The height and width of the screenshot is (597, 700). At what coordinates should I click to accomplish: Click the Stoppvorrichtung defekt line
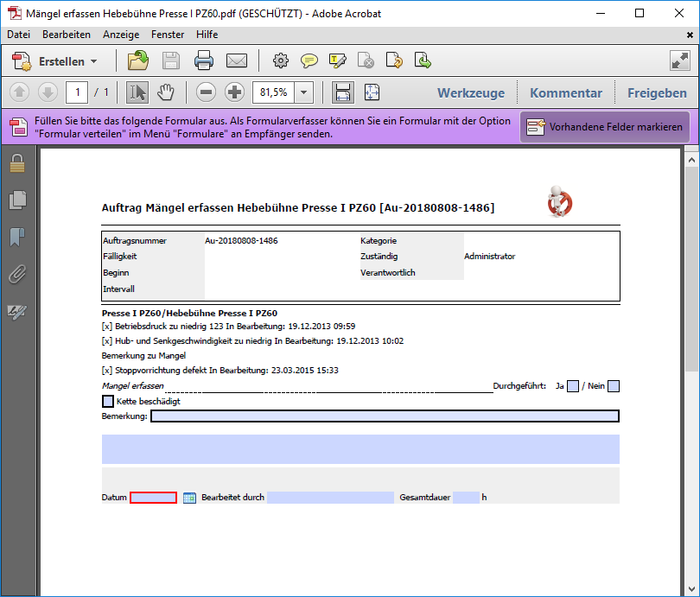(x=220, y=371)
